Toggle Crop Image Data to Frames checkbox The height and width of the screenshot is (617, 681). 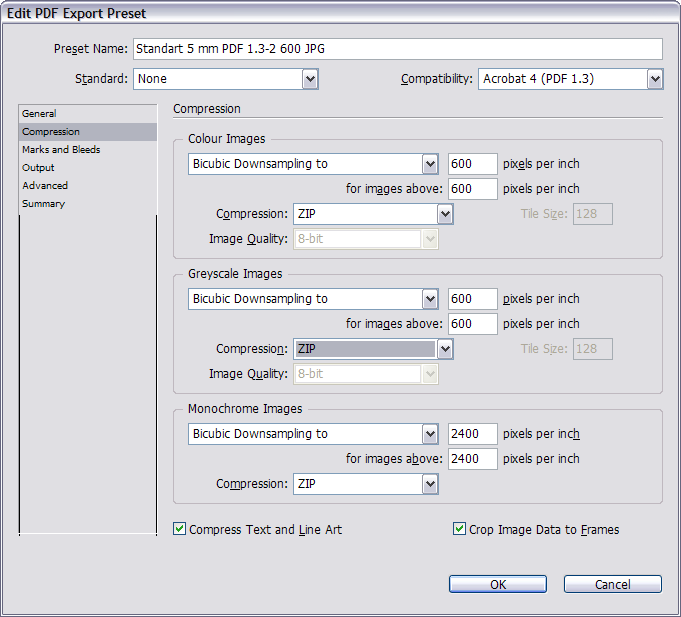click(x=459, y=529)
